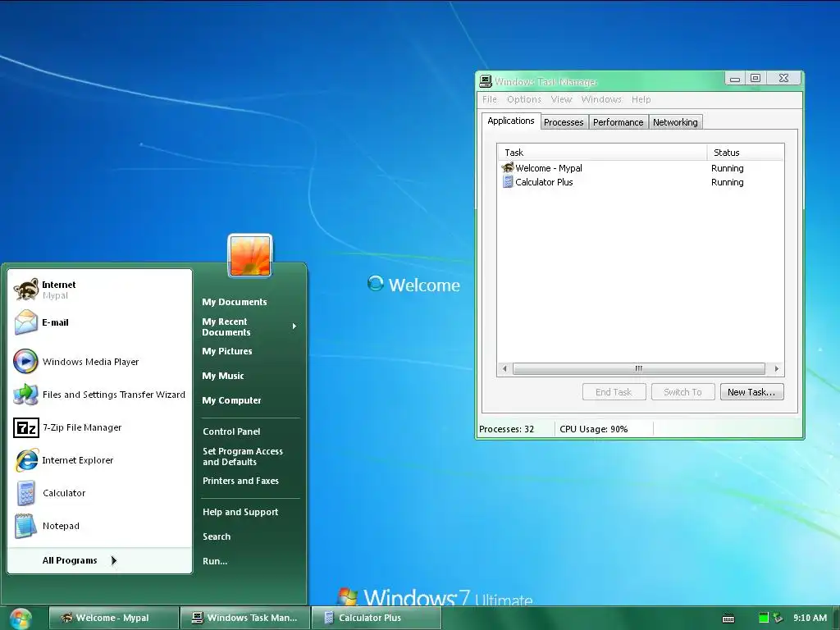Open My Pictures from Start menu
The width and height of the screenshot is (840, 630).
coord(227,351)
